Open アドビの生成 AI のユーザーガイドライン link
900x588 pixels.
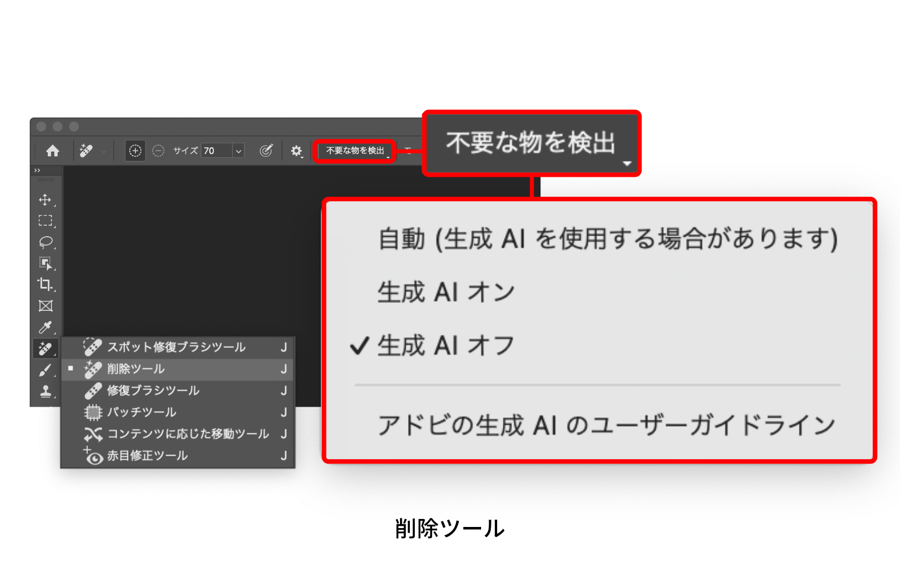click(x=606, y=425)
